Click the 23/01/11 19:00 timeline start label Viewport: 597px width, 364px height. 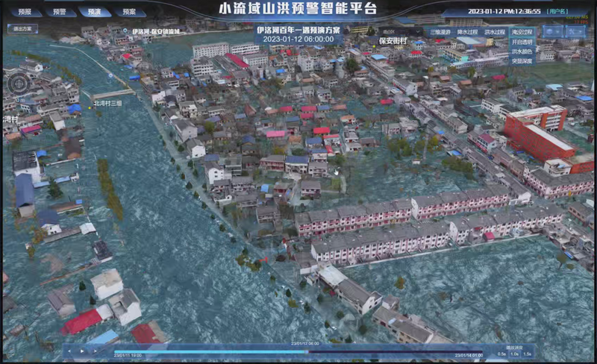click(128, 355)
